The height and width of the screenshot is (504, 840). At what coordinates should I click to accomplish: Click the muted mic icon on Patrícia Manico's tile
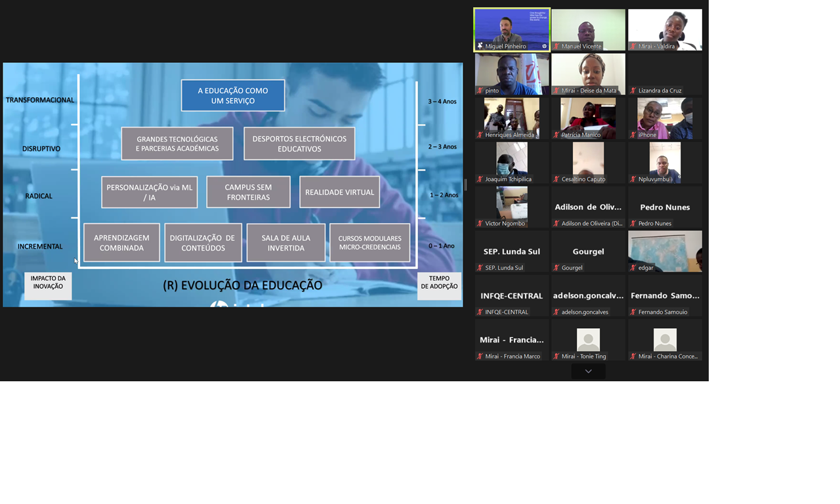(556, 135)
